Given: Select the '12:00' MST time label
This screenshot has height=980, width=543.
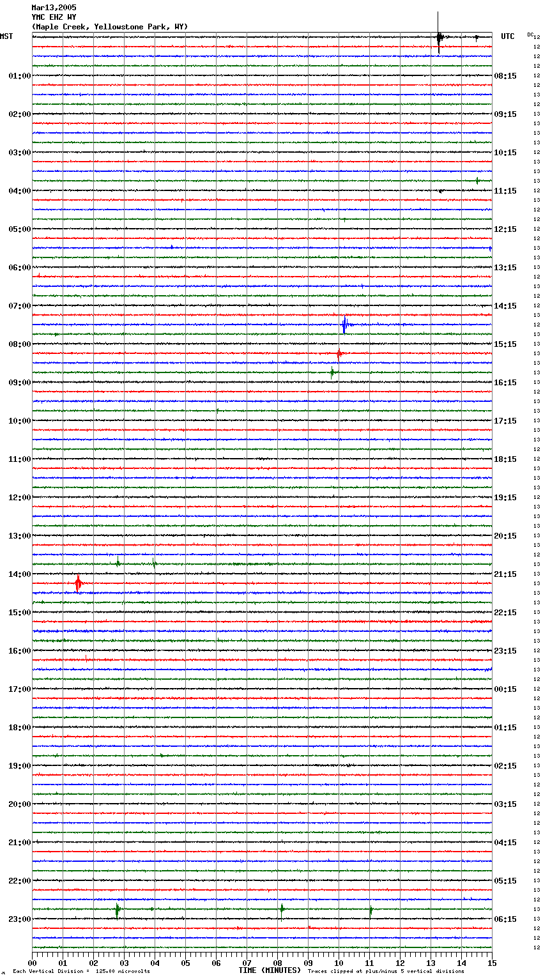Looking at the screenshot, I should tap(20, 498).
